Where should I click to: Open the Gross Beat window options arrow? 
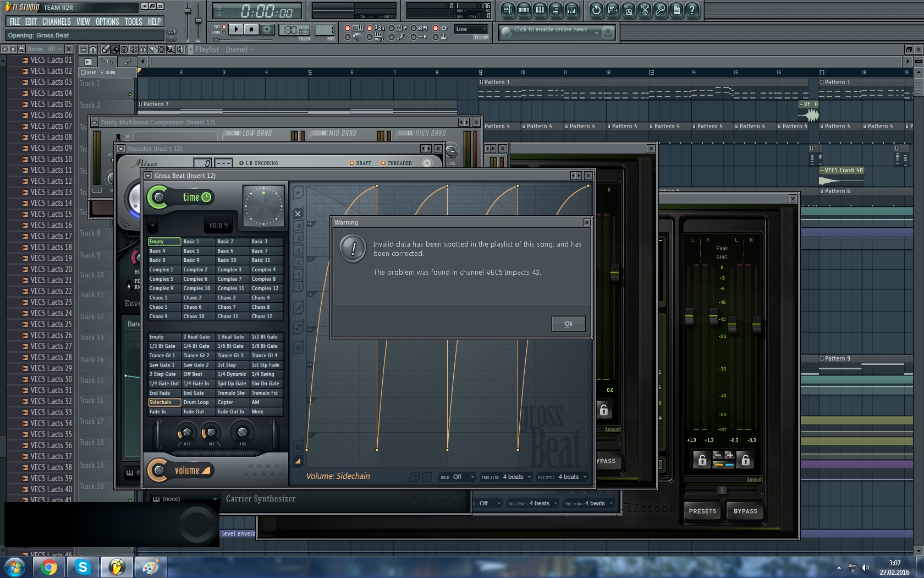click(x=148, y=176)
